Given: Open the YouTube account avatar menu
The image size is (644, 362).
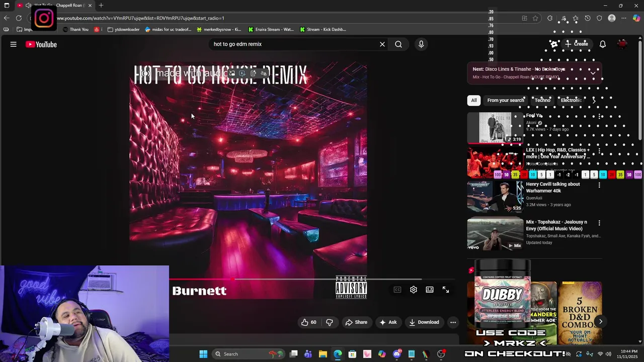Looking at the screenshot, I should coord(622,44).
